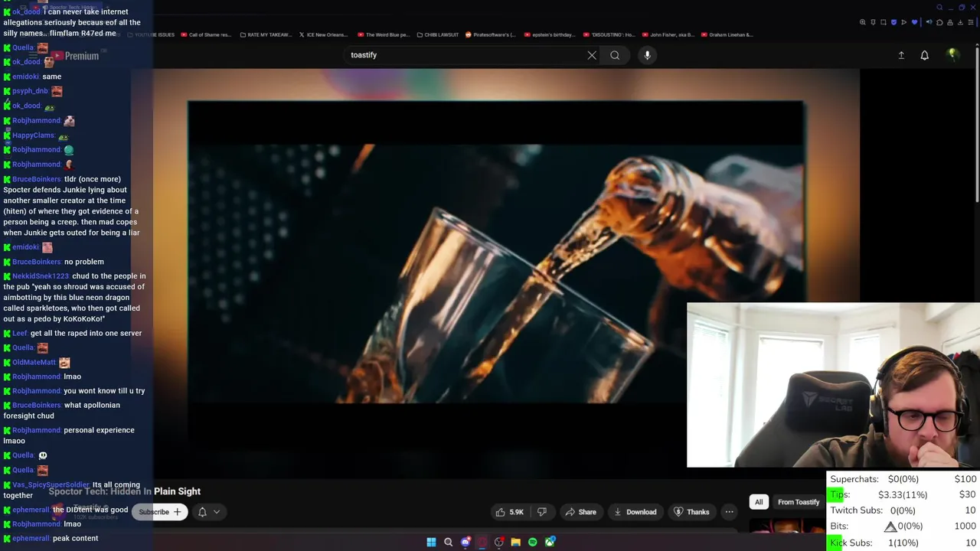980x551 pixels.
Task: Like the video with 5.9K likes
Action: click(x=509, y=512)
